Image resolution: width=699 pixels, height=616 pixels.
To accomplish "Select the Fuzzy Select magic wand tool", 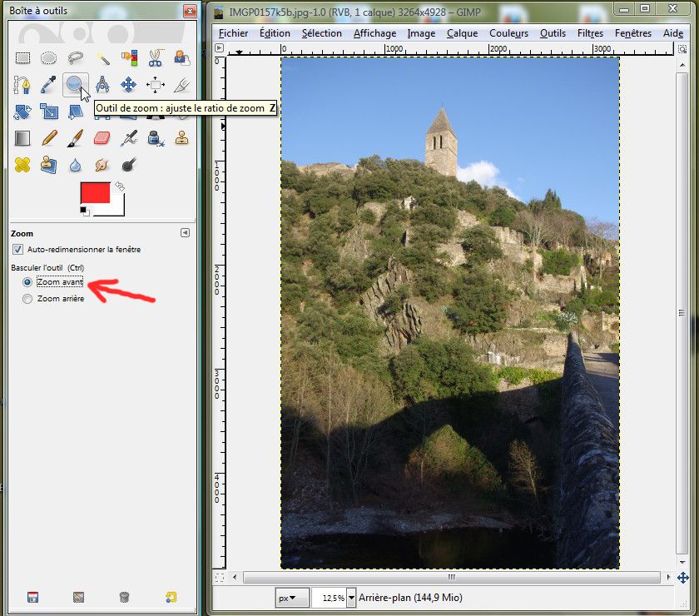I will (x=102, y=58).
